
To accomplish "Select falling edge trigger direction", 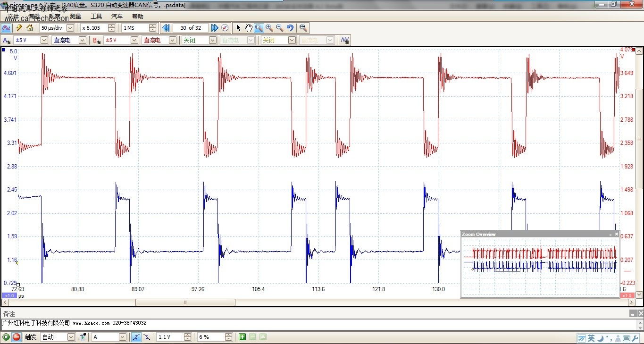I will 146,337.
